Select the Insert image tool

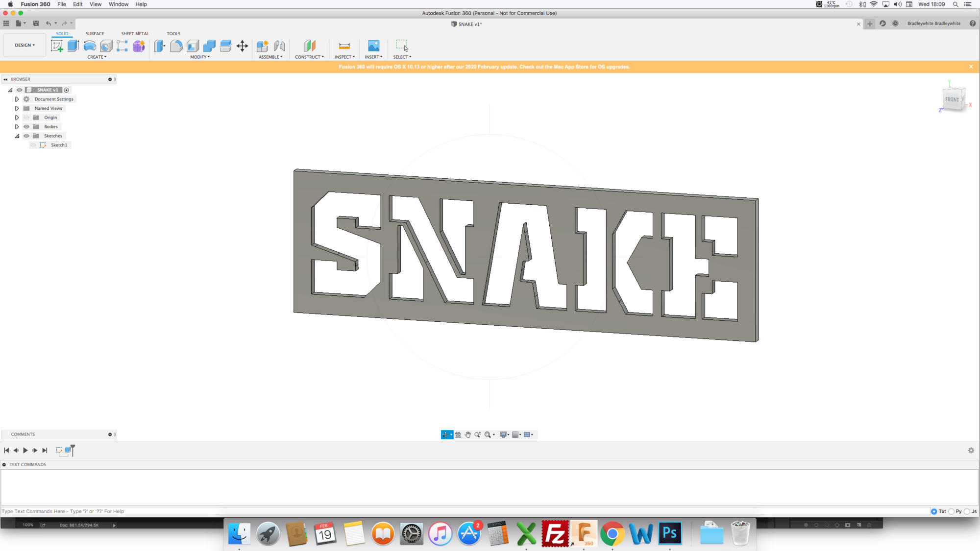click(x=373, y=46)
